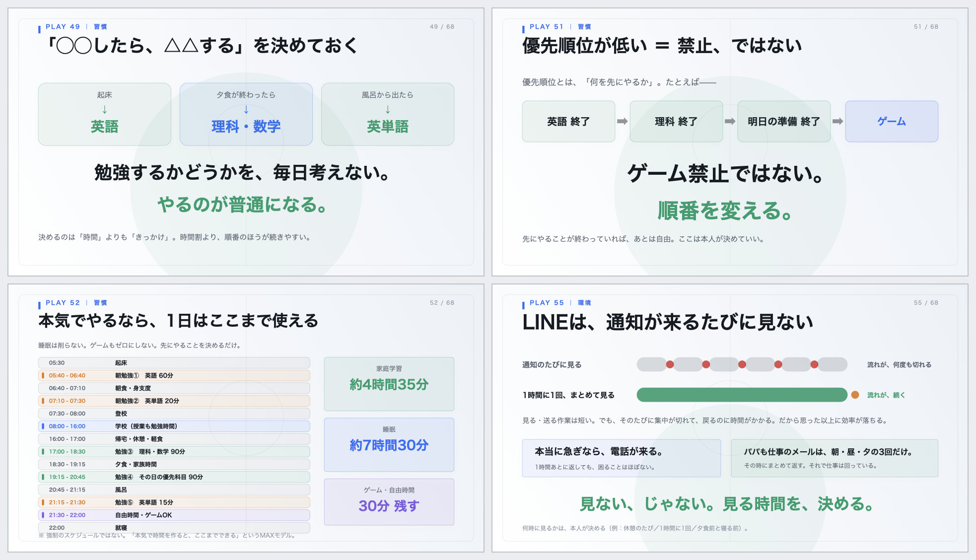Click the text 勉強するかどうかを、毎日考えない。
This screenshot has width=976, height=560.
[x=242, y=172]
